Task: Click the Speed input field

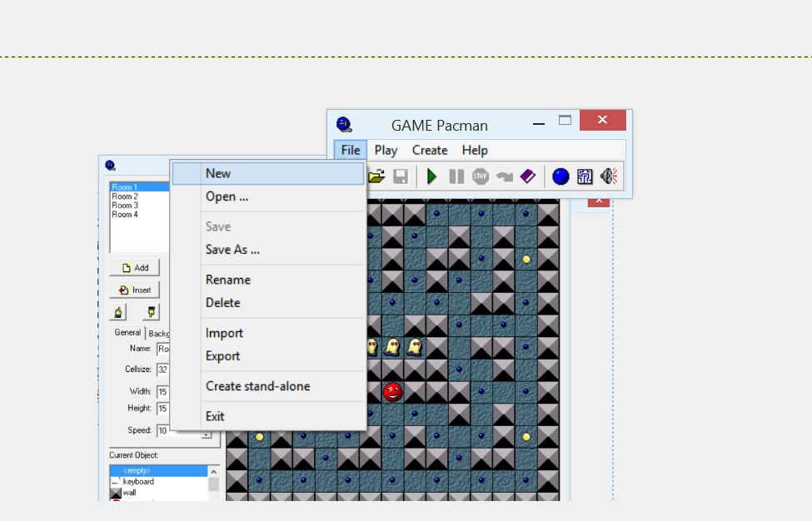Action: tap(163, 430)
